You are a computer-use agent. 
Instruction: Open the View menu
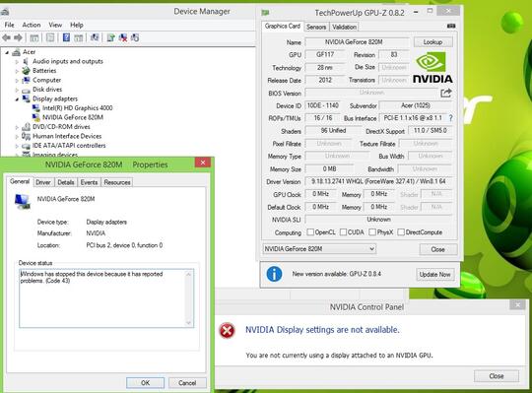[55, 25]
